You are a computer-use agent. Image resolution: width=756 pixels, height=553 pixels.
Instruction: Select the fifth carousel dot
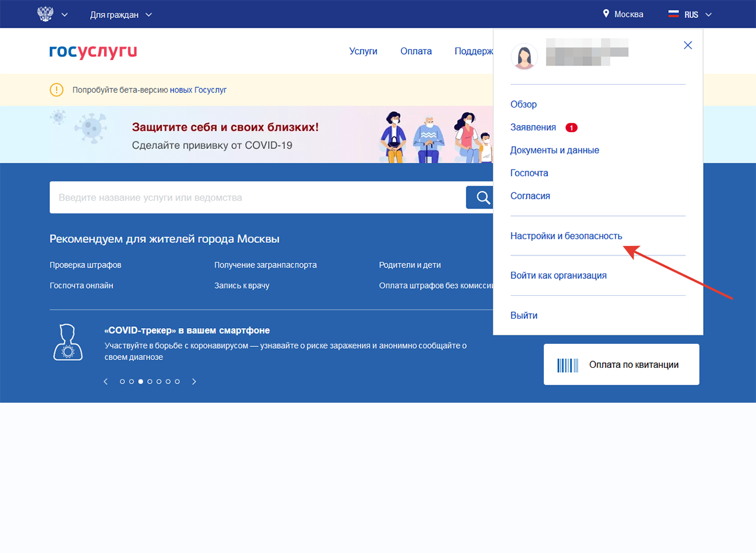159,382
